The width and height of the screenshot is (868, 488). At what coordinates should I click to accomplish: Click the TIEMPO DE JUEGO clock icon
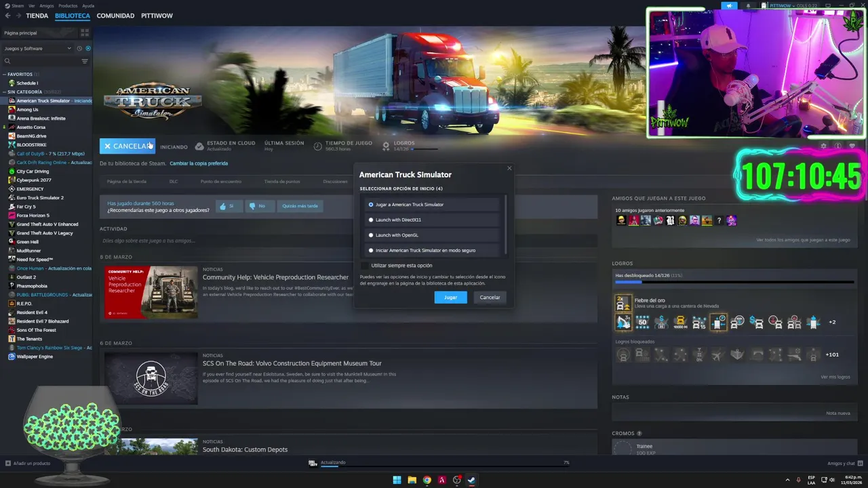click(x=317, y=146)
